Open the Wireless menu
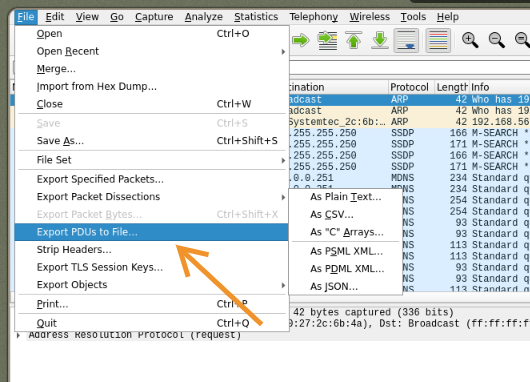Image resolution: width=530 pixels, height=382 pixels. pyautogui.click(x=369, y=17)
